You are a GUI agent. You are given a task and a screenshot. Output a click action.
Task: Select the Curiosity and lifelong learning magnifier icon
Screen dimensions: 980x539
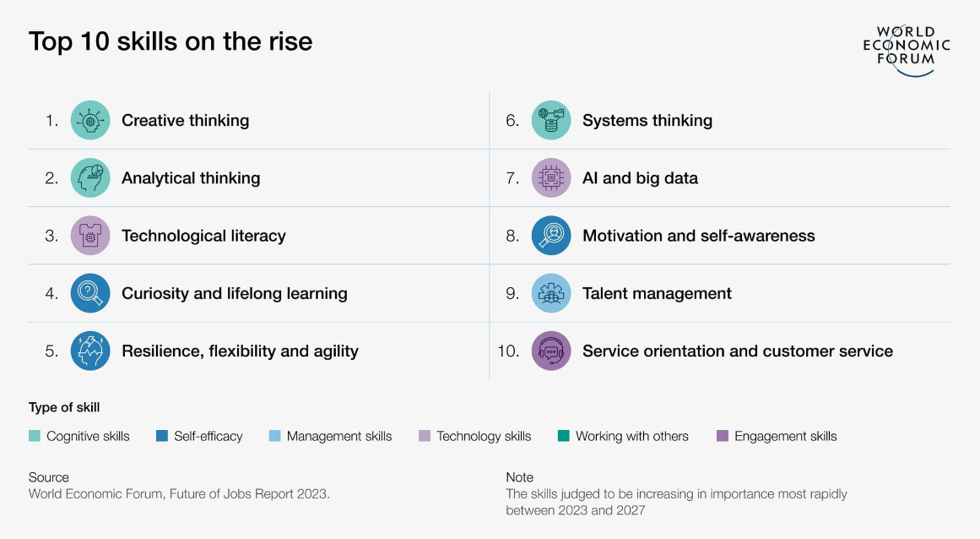tap(90, 293)
